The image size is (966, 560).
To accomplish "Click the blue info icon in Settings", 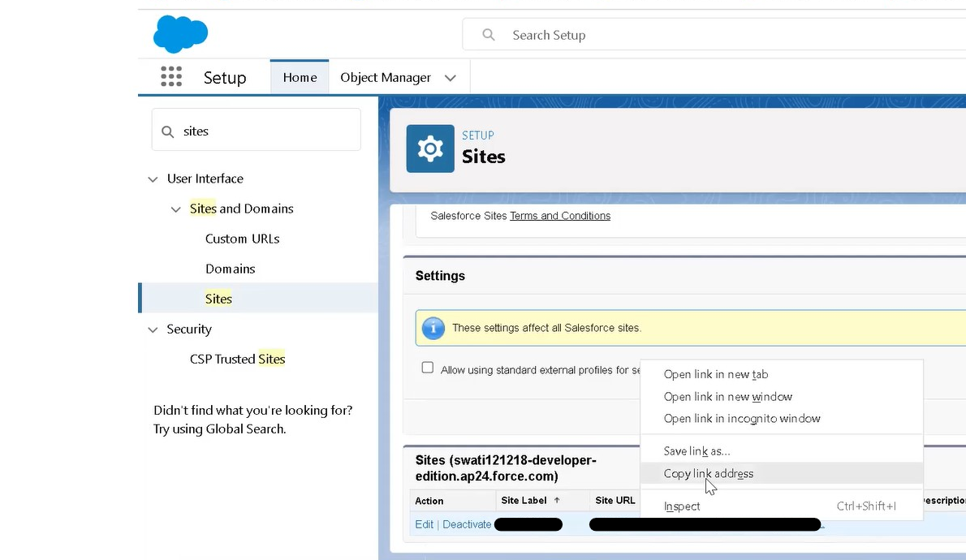I will tap(433, 329).
